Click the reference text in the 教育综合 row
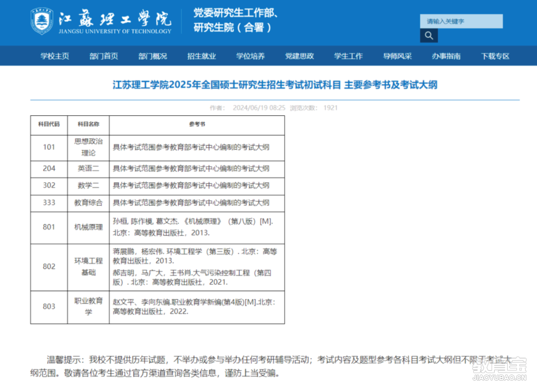The image size is (537, 392). pos(191,203)
